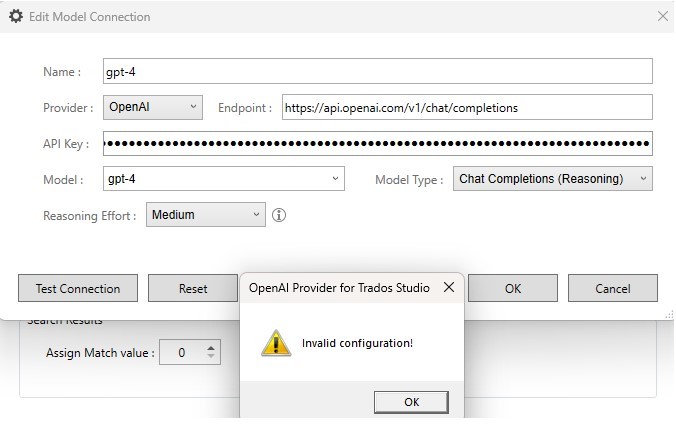Expand the Reasoning Effort dropdown set to Medium

206,214
